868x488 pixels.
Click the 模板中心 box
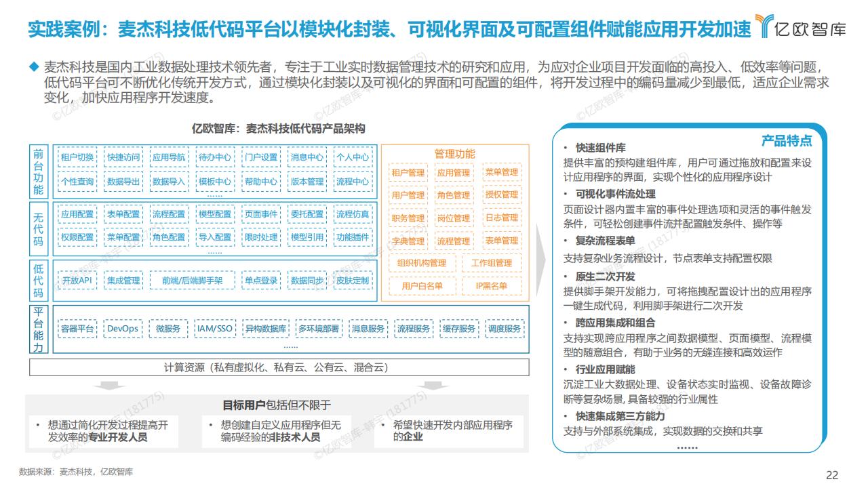click(215, 182)
